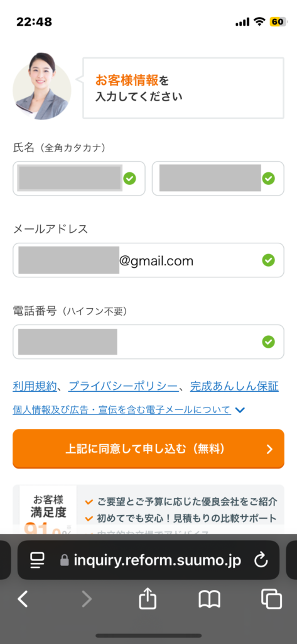Image resolution: width=297 pixels, height=644 pixels.
Task: Focus the first 氏名 name field
Action: (78, 178)
